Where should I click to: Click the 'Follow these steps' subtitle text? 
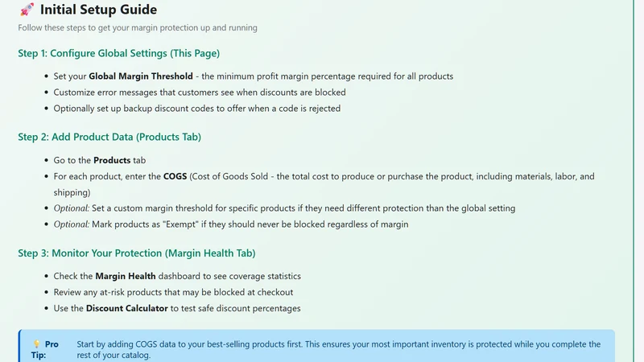point(138,27)
